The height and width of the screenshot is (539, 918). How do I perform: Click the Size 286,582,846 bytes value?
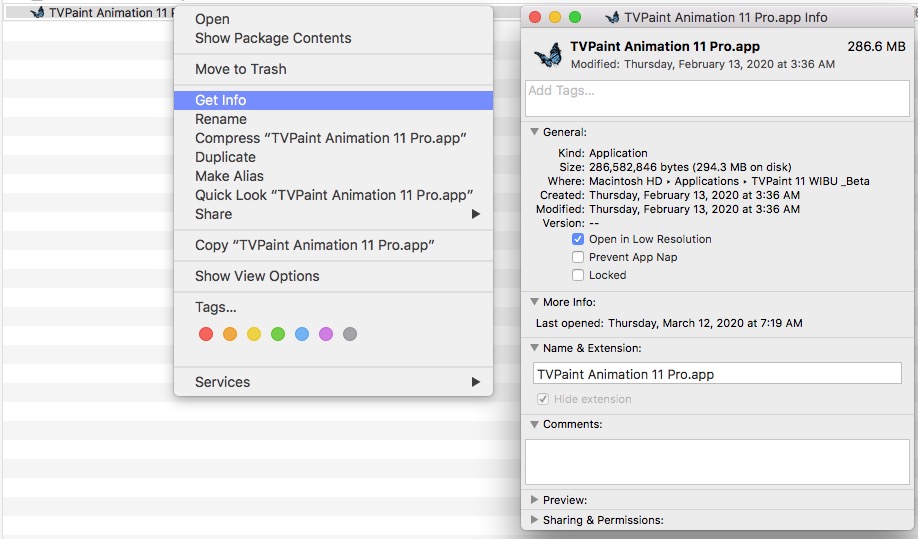click(690, 167)
